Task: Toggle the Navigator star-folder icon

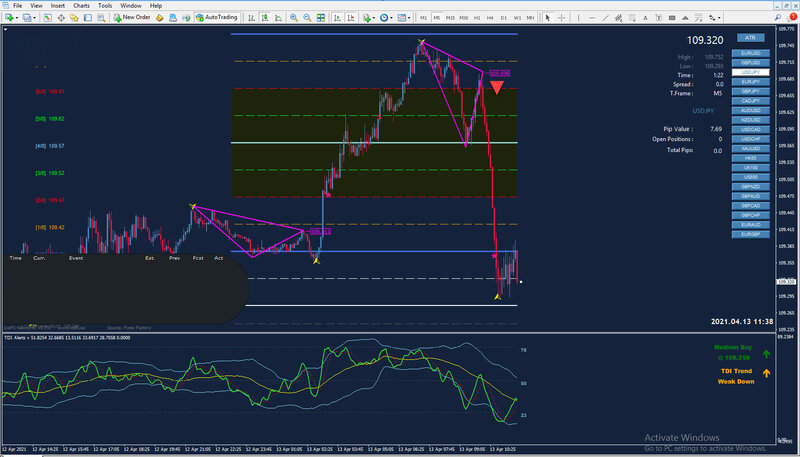Action: point(74,18)
